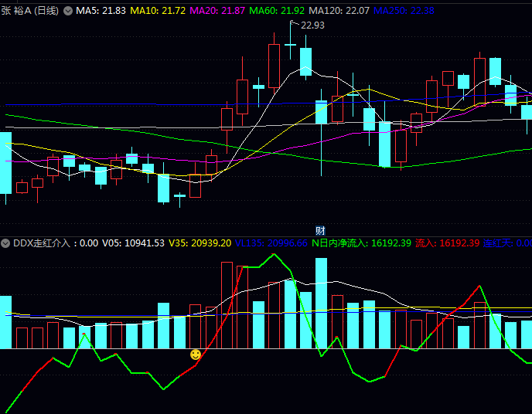Click the green N日内净流入 value label

click(361, 243)
